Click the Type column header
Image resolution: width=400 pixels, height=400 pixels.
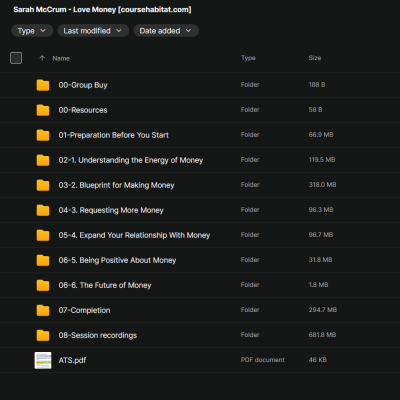coord(248,58)
